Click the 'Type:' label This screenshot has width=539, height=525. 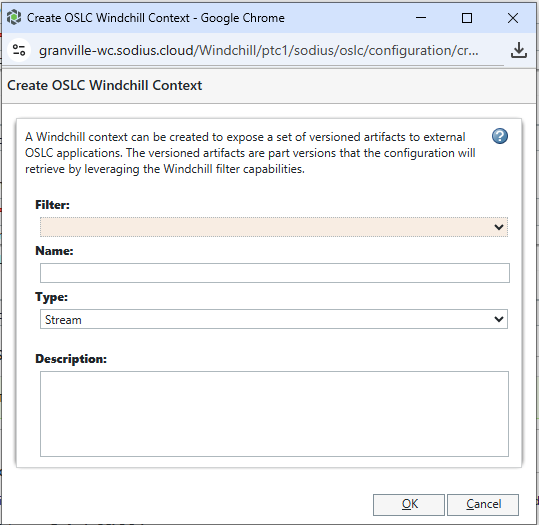(x=52, y=297)
